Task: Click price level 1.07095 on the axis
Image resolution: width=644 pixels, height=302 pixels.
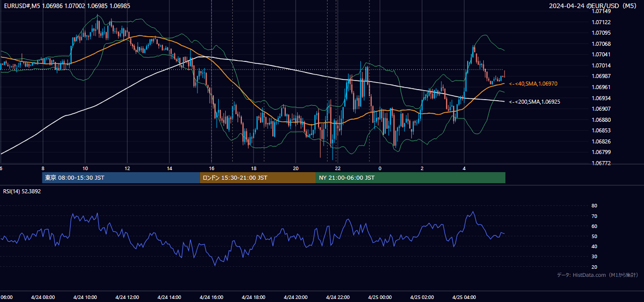Action: [x=601, y=33]
